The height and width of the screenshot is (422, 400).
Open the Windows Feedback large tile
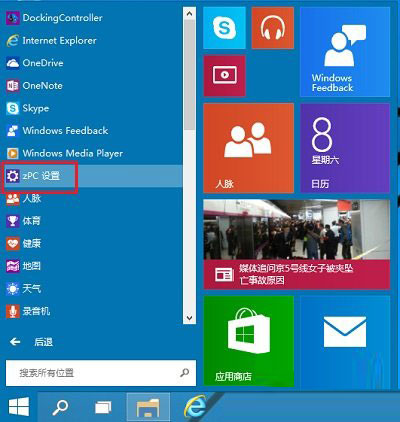(x=345, y=52)
